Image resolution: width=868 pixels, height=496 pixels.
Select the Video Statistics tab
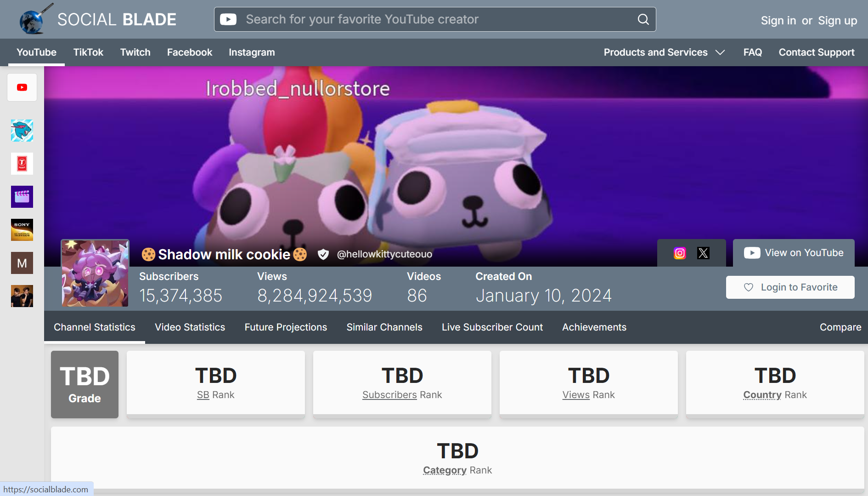[190, 327]
